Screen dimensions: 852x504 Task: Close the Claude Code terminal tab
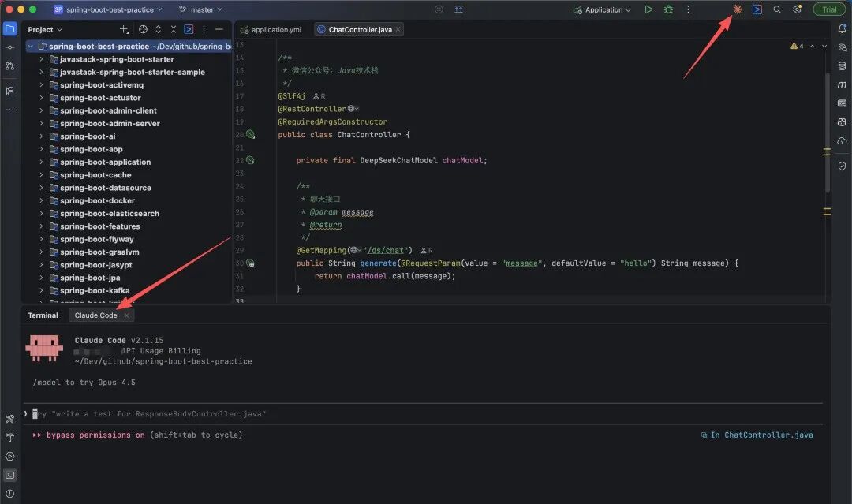[x=126, y=315]
